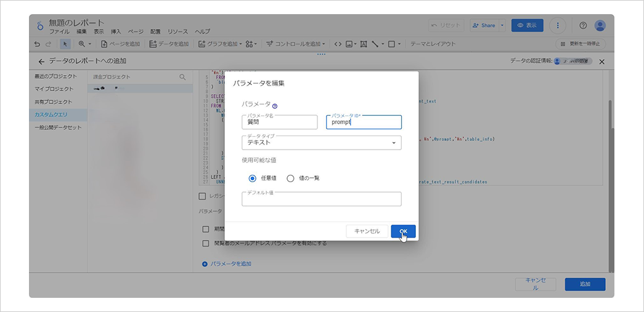Viewport: 644px width, 312px height.
Task: Click the search icon in 課金プロジェクト
Action: point(183,77)
